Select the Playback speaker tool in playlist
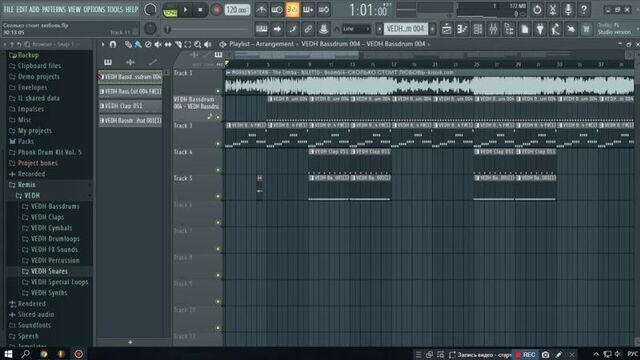Viewport: 640px width, 360px height. point(207,44)
